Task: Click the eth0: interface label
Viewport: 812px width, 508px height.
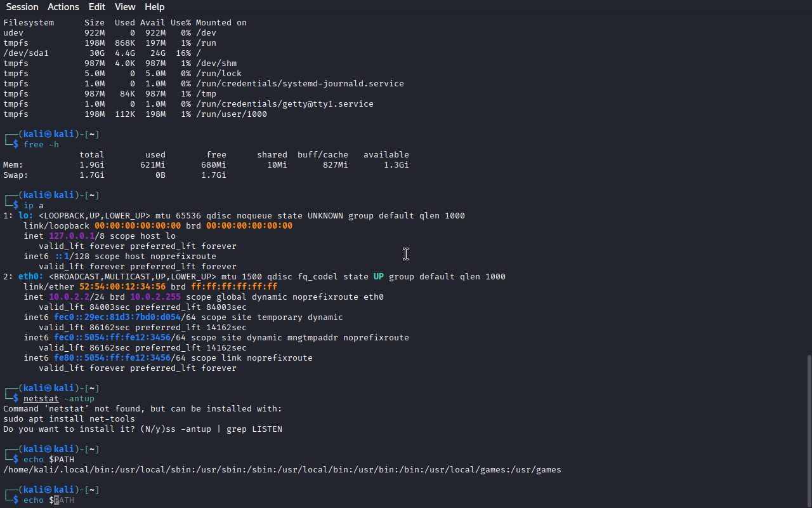Action: (x=31, y=277)
